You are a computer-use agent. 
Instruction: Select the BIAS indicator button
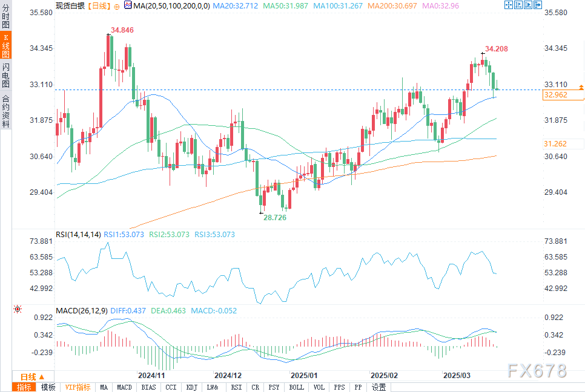(x=148, y=387)
